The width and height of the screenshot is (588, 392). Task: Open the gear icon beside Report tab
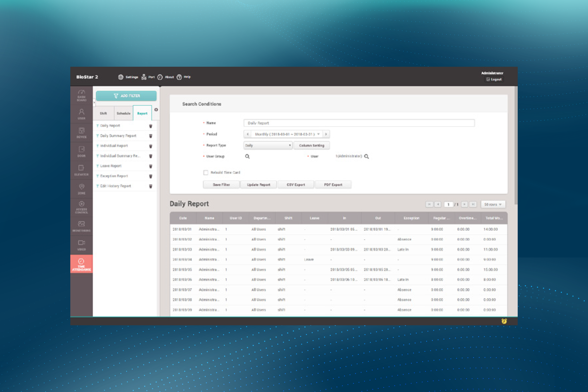click(156, 110)
